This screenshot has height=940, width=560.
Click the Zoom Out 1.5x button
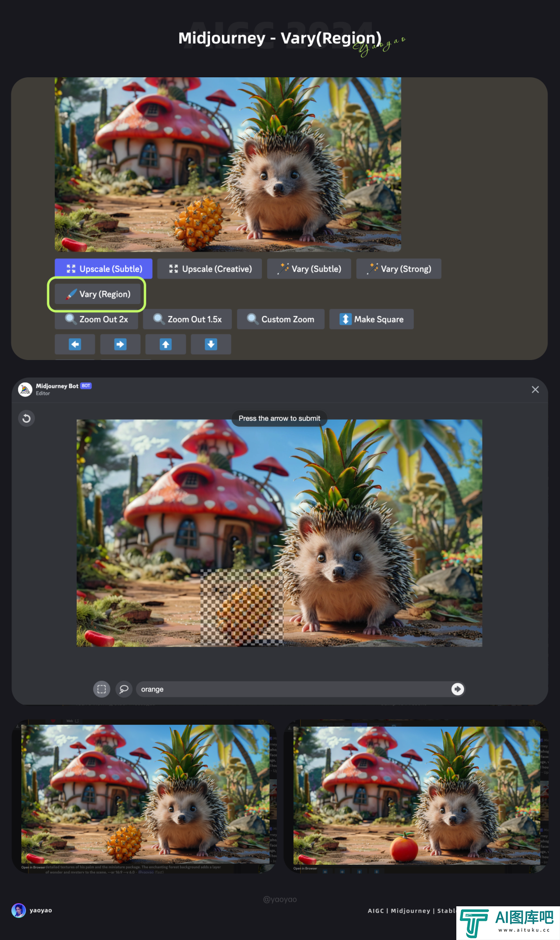click(188, 319)
